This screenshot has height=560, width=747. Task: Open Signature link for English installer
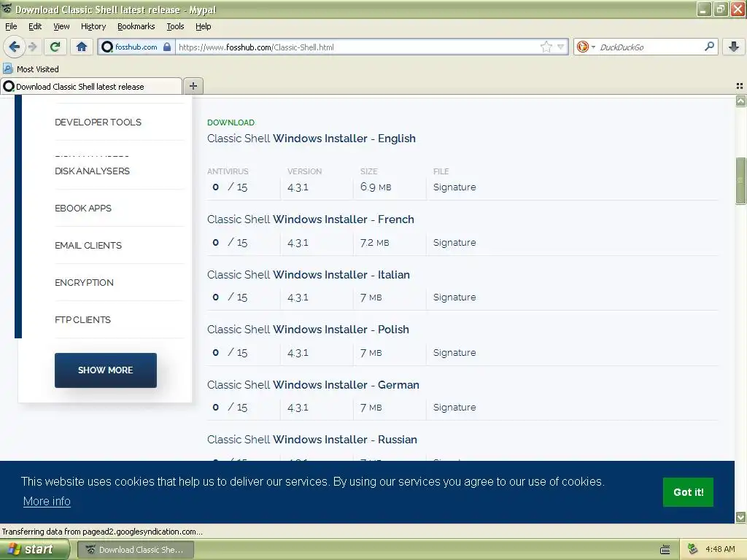pos(454,187)
